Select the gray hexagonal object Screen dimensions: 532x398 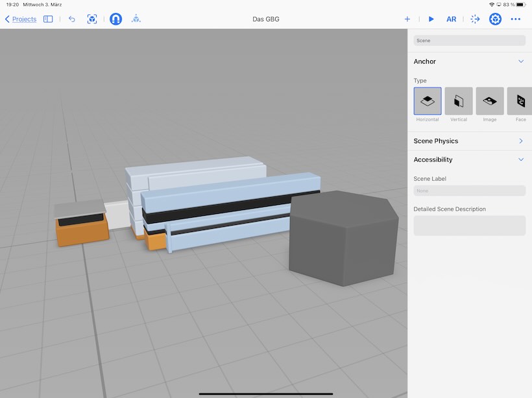344,240
